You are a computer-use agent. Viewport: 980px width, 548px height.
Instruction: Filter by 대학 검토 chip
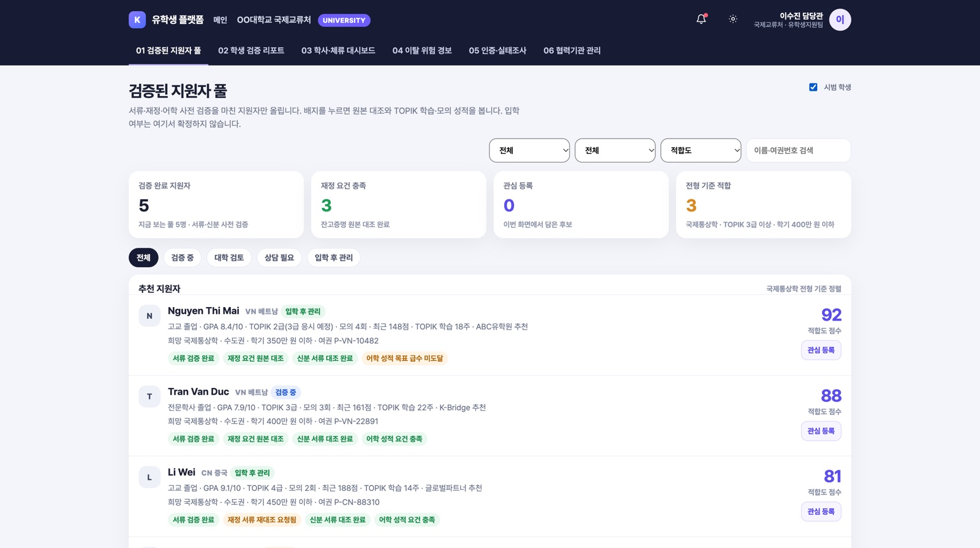point(229,257)
